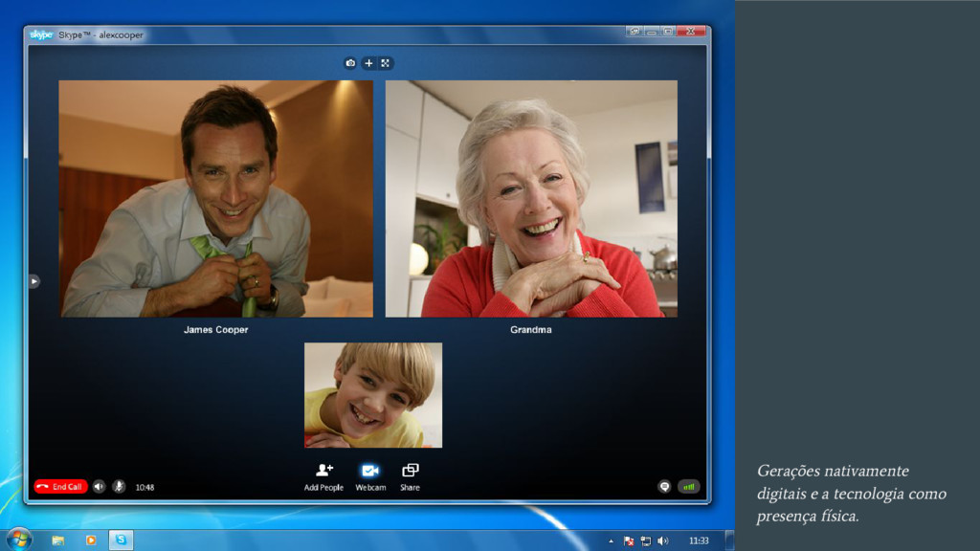Click the 11:33 taskbar clock
The height and width of the screenshot is (551, 980).
coord(699,541)
